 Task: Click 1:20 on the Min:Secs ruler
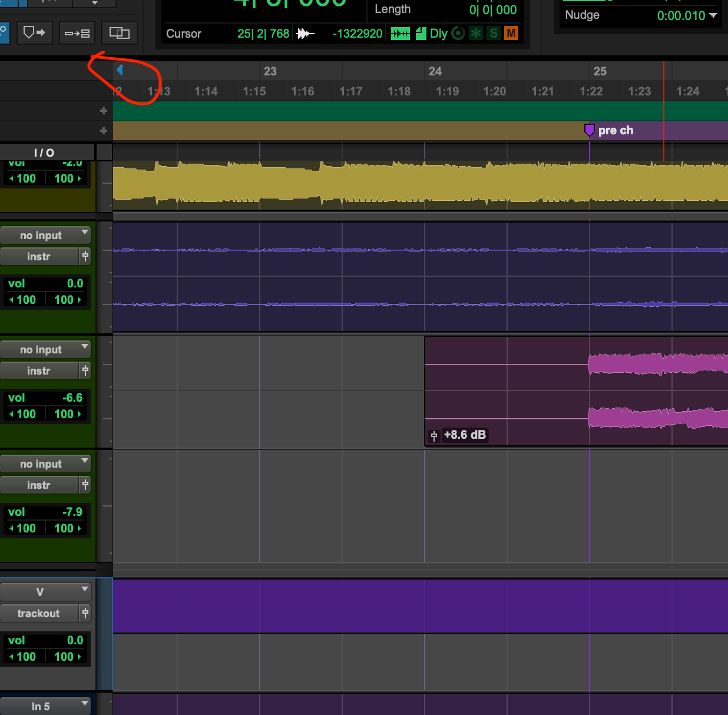coord(495,91)
